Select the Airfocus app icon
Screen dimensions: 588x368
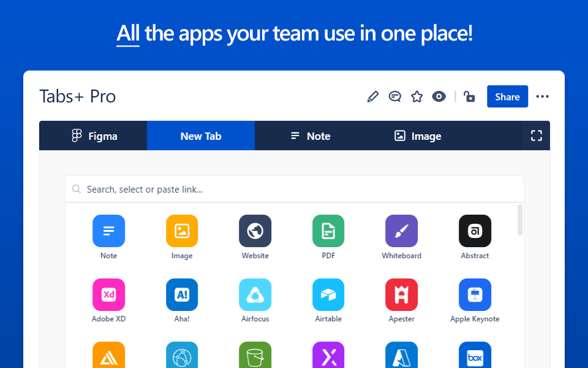point(255,294)
